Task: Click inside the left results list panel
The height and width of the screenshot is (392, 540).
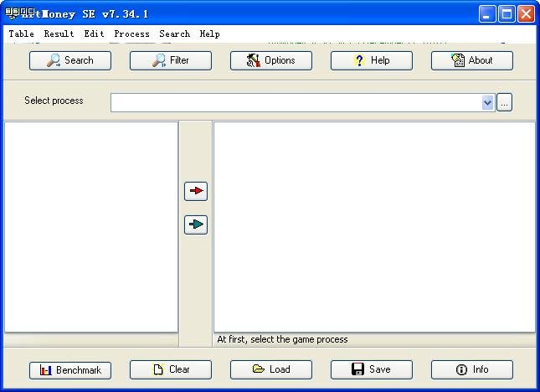Action: 91,227
